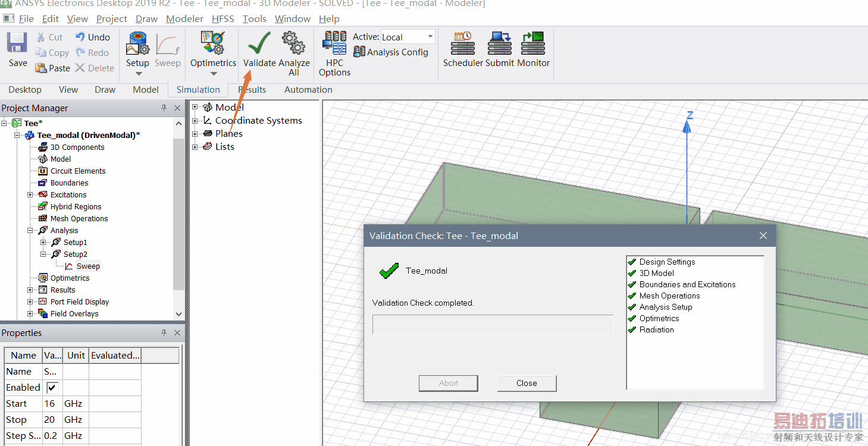The image size is (868, 446).
Task: Pin the Project Manager panel
Action: [164, 108]
